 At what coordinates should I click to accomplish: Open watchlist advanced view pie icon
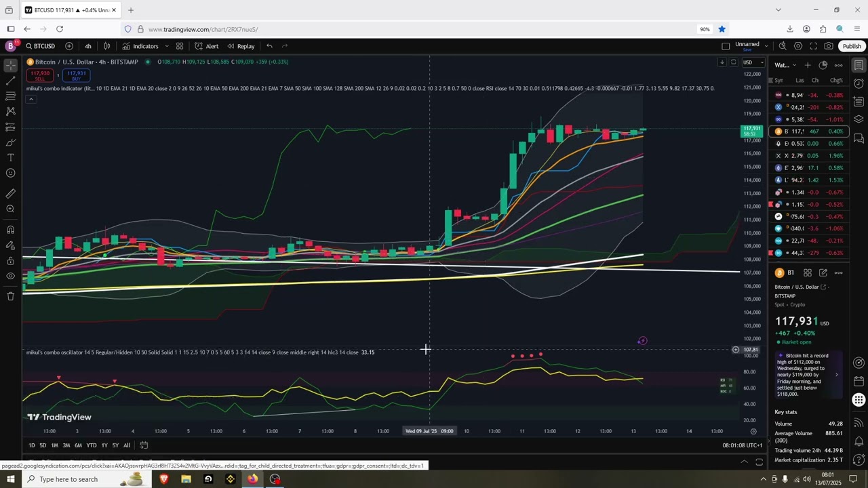pyautogui.click(x=823, y=65)
